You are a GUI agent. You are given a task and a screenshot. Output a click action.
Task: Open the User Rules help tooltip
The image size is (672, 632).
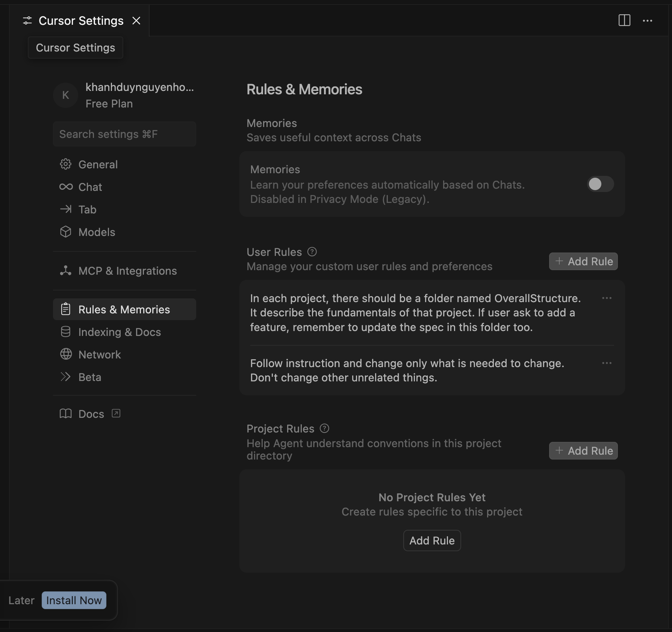pos(312,252)
